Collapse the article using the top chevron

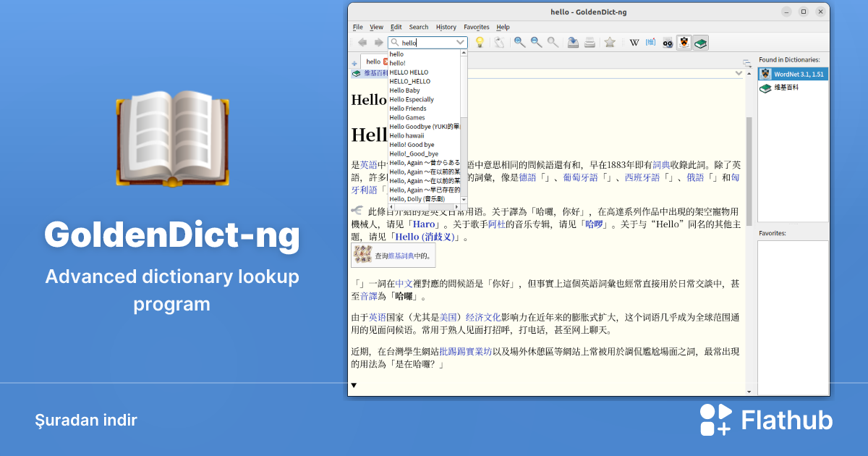pyautogui.click(x=739, y=73)
